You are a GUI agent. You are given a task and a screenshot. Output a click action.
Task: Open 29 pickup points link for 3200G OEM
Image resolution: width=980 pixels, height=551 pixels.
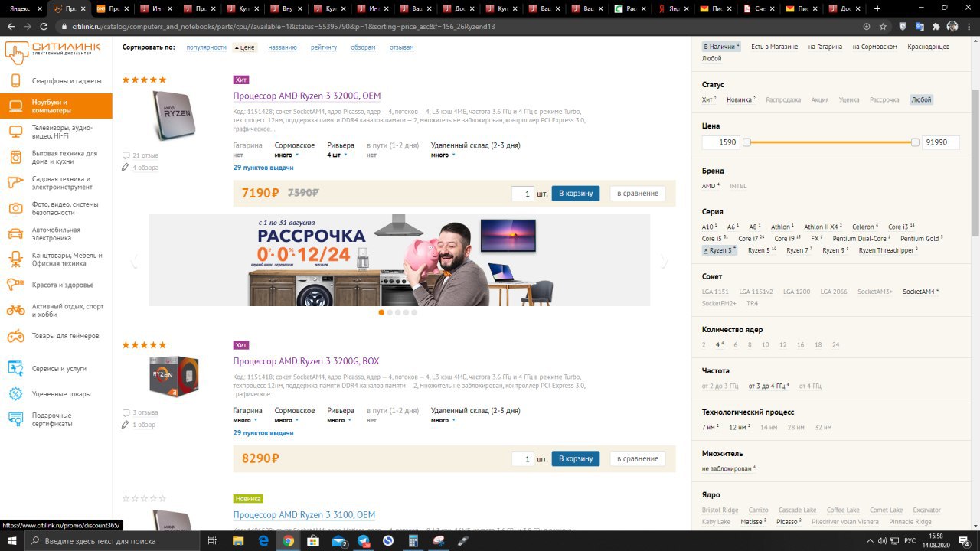tap(263, 168)
